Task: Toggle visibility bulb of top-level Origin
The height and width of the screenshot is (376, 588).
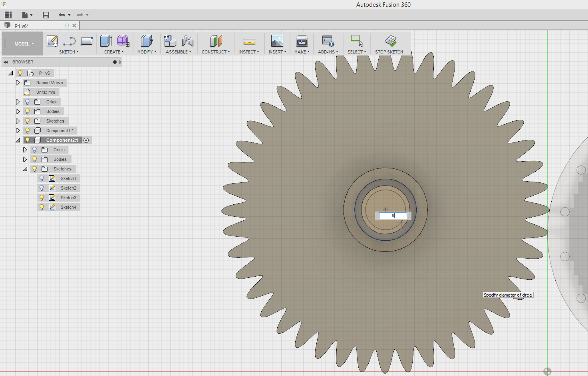Action: click(27, 102)
